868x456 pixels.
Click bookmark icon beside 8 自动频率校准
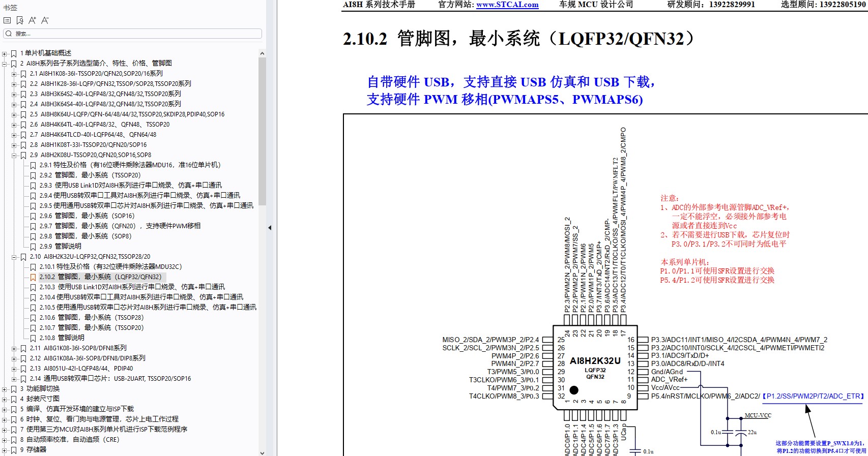[14, 440]
